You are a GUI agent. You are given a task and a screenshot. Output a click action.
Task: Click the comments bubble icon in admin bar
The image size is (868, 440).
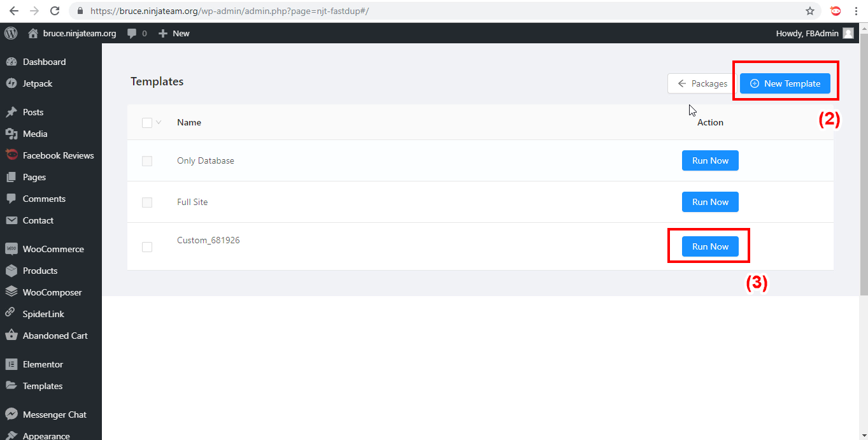(132, 33)
